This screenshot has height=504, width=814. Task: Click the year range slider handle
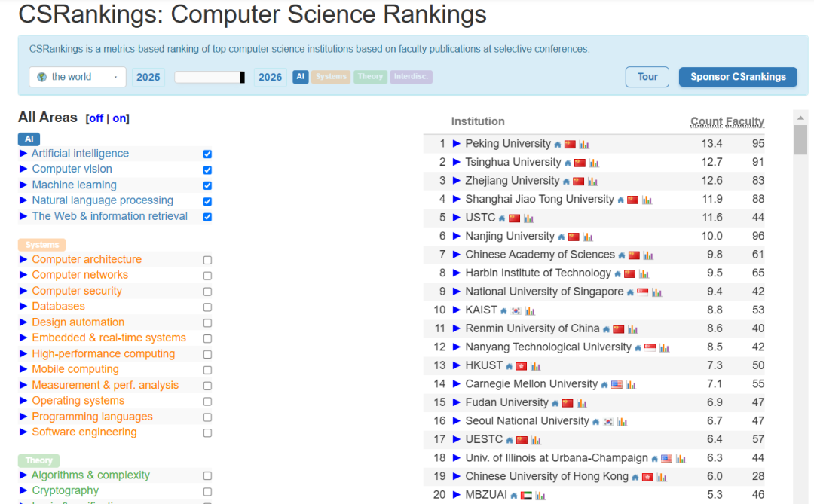(x=242, y=77)
